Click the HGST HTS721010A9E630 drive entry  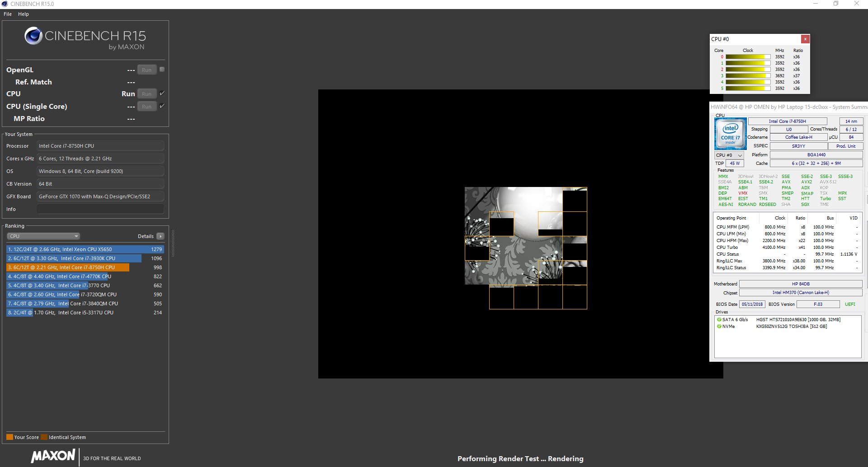pos(798,319)
